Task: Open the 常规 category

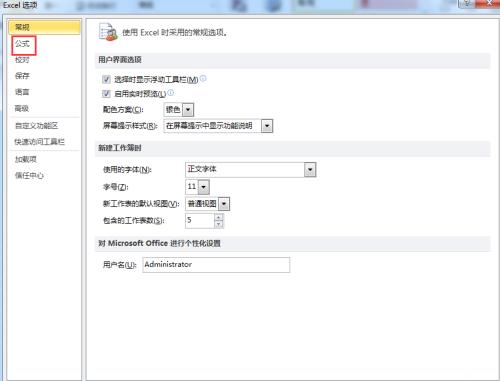Action: coord(44,27)
